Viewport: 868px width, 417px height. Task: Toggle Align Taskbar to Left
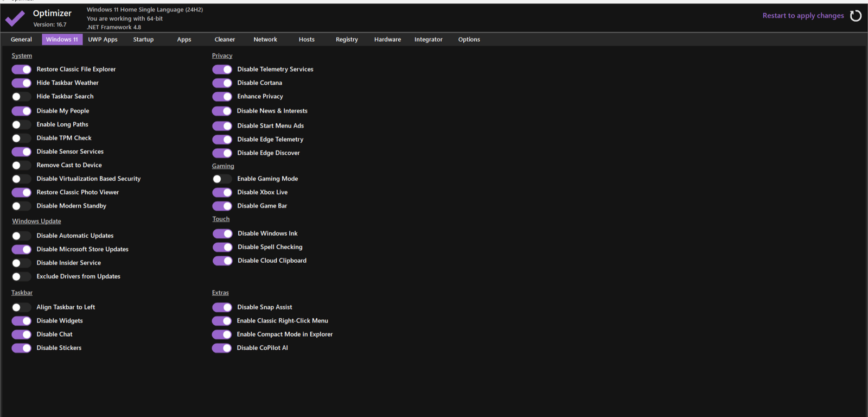pyautogui.click(x=22, y=307)
